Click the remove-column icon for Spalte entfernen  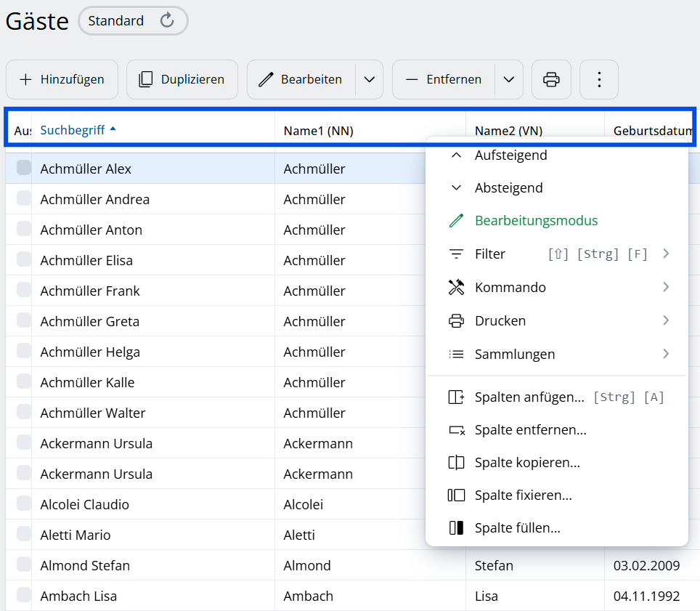pos(456,430)
